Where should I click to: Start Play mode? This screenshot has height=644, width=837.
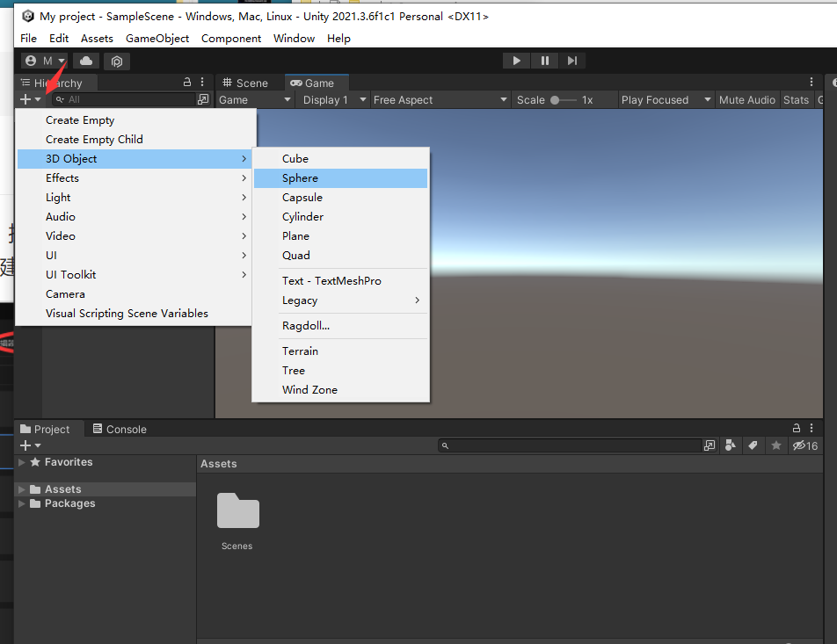(x=516, y=61)
